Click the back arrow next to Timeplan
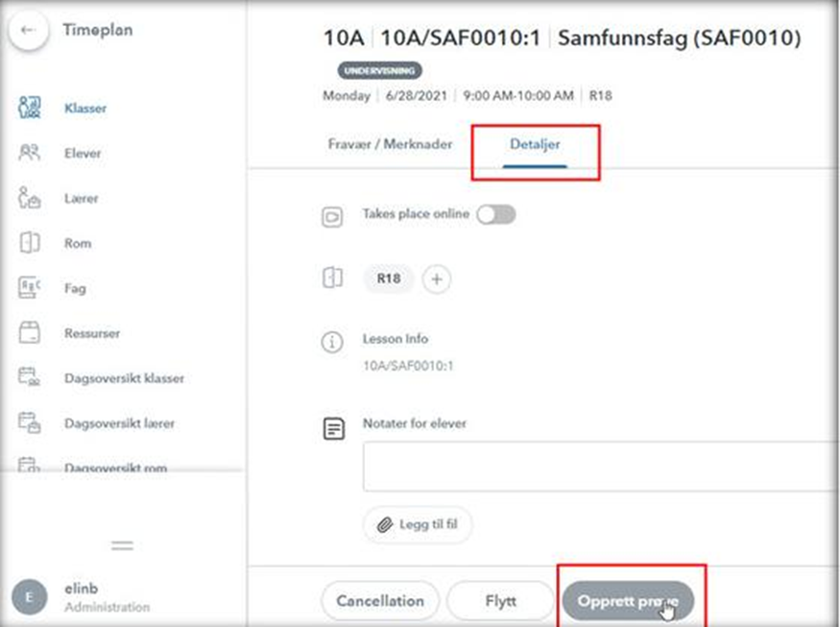Viewport: 840px width, 627px height. click(29, 31)
